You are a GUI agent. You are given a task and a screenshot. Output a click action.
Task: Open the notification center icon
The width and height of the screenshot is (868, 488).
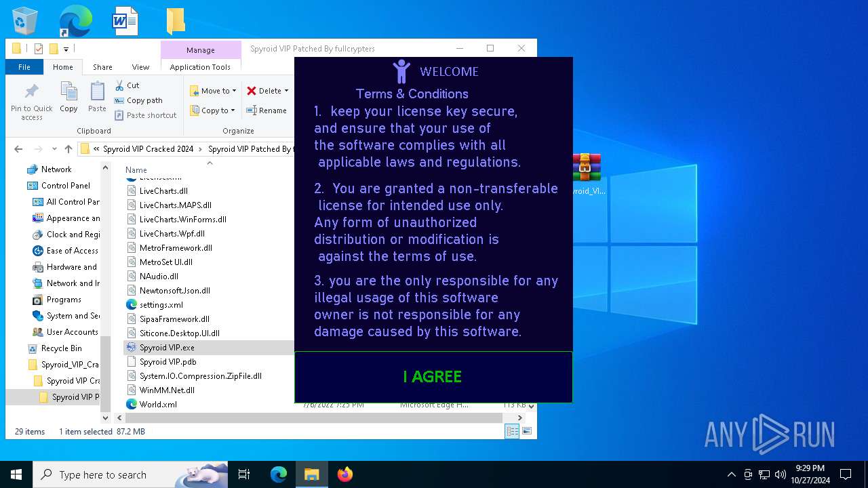pos(846,474)
